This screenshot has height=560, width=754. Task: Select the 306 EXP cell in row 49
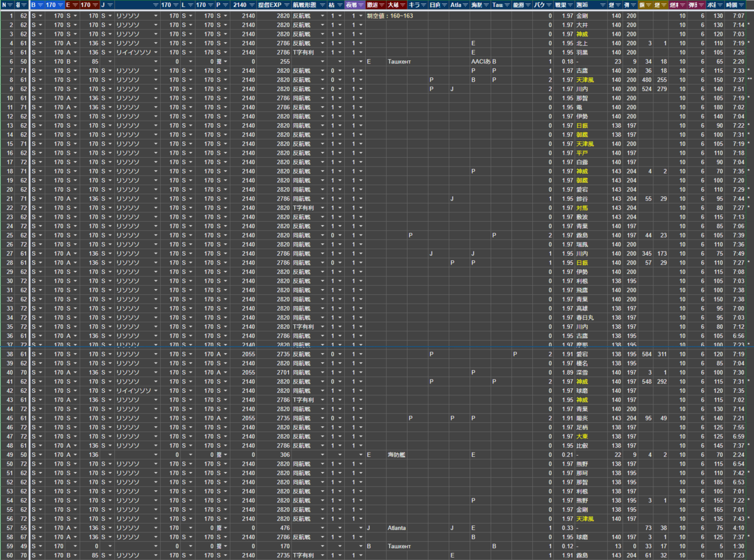point(274,454)
